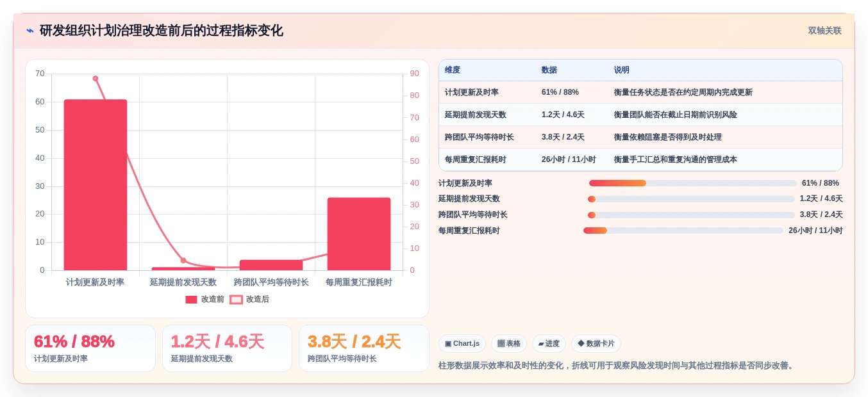Open the 61% / 88% data card
The height and width of the screenshot is (397, 868).
click(x=90, y=348)
